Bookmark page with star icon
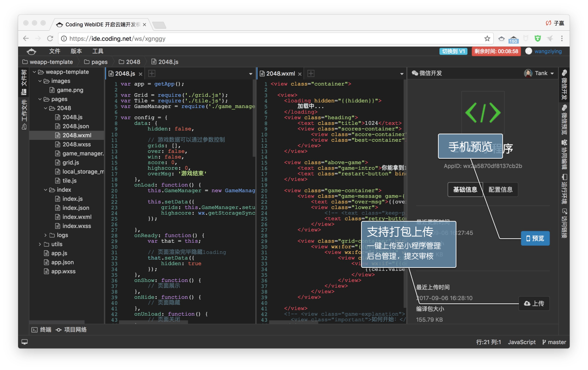This screenshot has width=588, height=370. pos(487,38)
